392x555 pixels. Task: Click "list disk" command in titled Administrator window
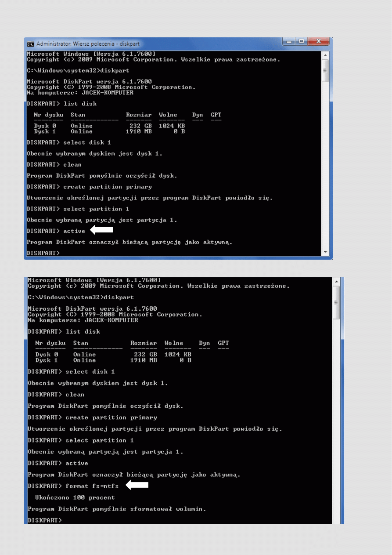(x=80, y=104)
